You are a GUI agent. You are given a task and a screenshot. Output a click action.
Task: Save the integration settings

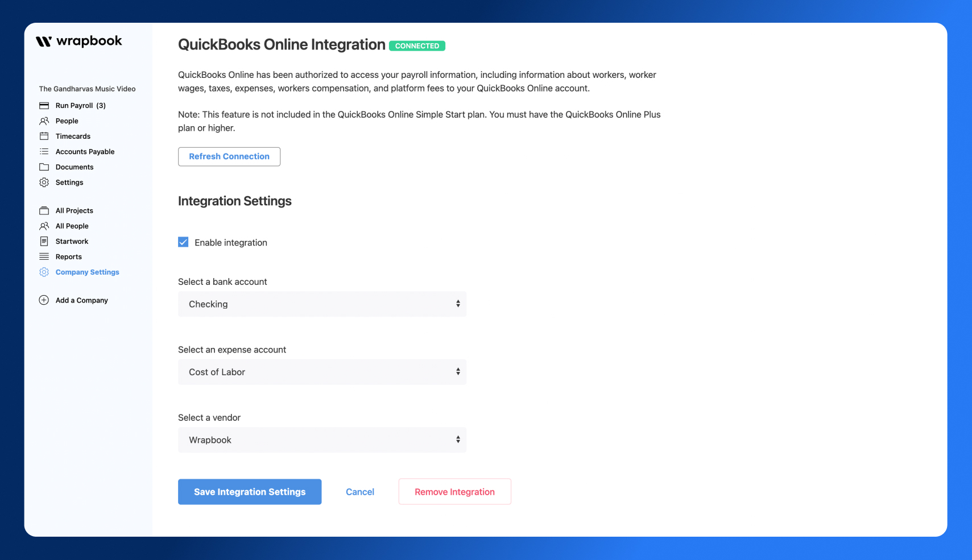[249, 491]
